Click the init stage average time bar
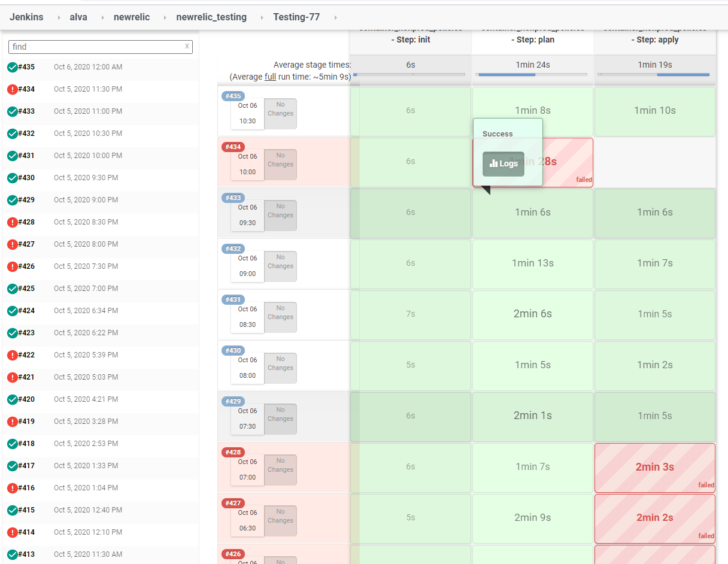The height and width of the screenshot is (564, 728). (x=409, y=75)
